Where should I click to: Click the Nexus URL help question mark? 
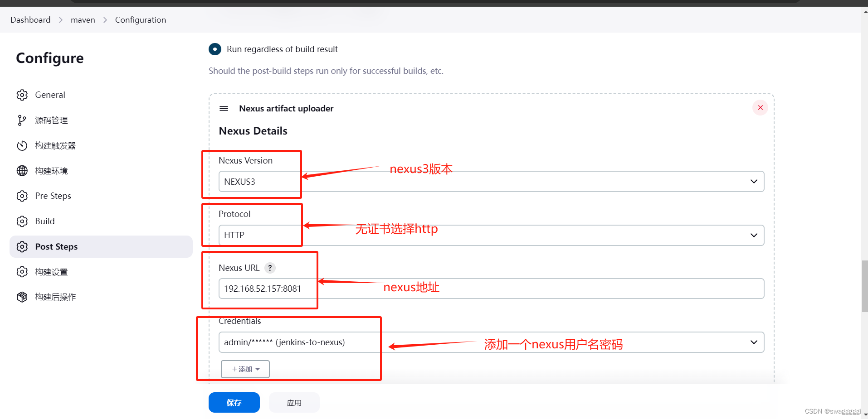tap(270, 268)
